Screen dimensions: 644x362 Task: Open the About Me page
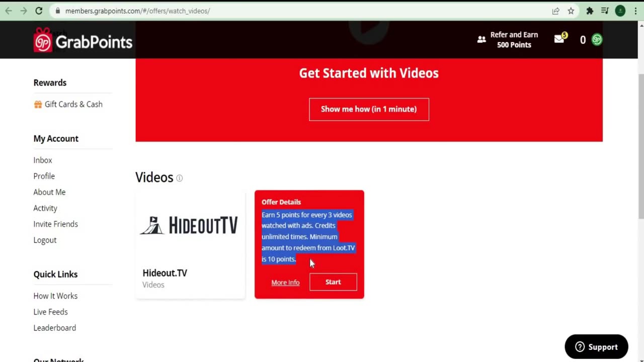49,192
